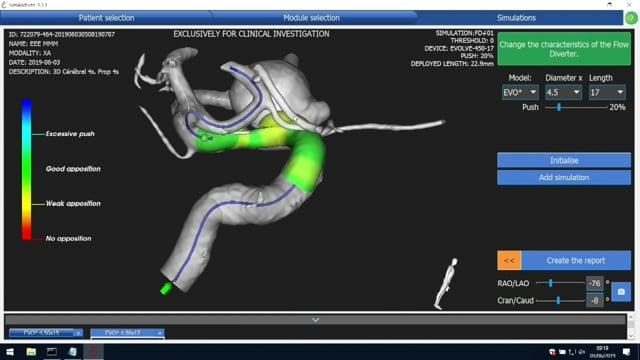
Task: Click the '20%' push value text
Action: [x=617, y=107]
